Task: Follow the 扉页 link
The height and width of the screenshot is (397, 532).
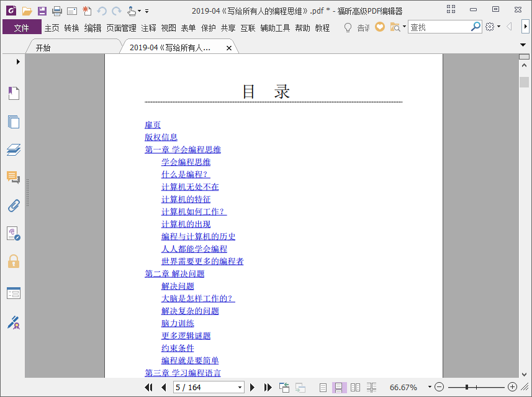Action: 153,125
